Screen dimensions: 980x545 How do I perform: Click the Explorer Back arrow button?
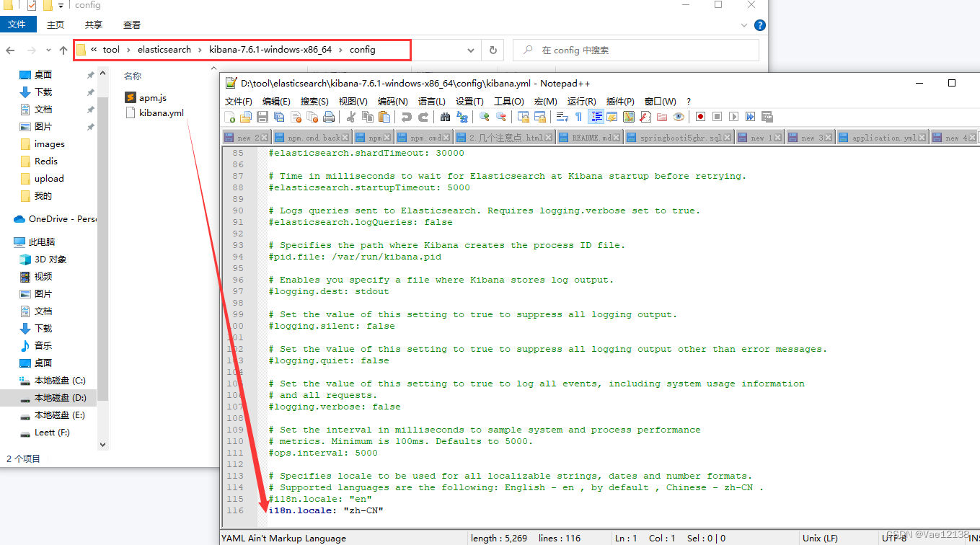(x=10, y=50)
